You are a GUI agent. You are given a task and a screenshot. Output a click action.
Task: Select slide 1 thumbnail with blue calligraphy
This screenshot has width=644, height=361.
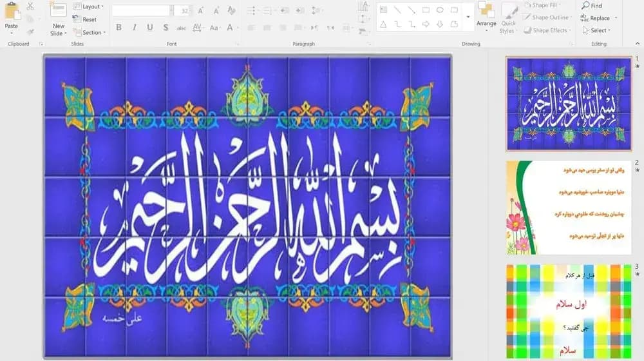click(x=569, y=104)
